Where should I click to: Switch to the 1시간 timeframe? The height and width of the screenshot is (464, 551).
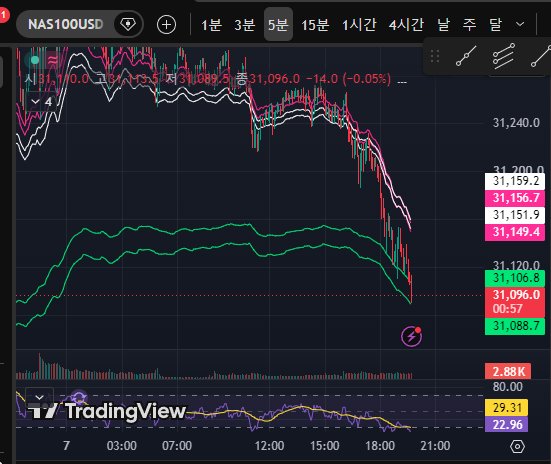click(359, 25)
